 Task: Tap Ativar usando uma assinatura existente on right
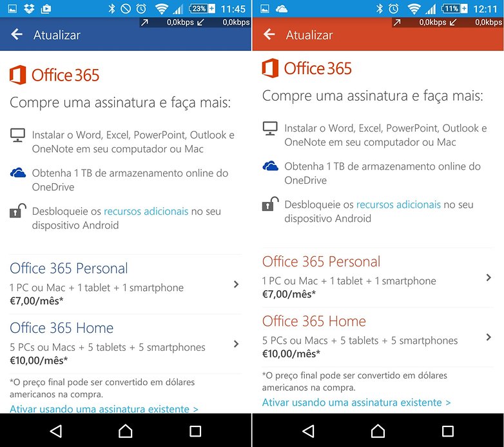pos(356,402)
